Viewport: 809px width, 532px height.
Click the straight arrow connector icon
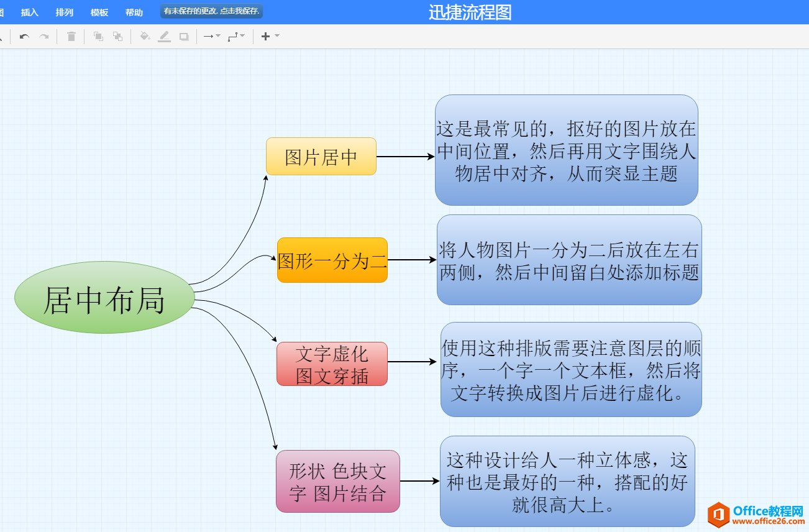[x=207, y=36]
